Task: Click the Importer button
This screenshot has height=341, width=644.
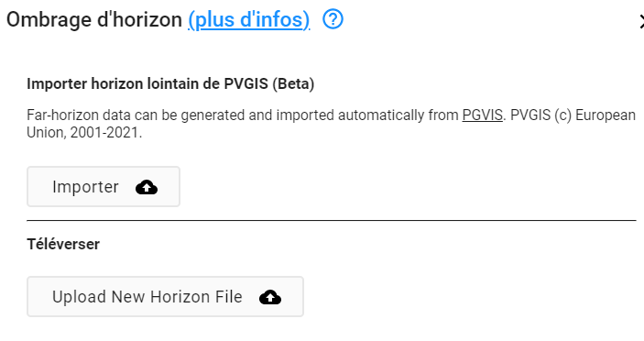Action: coord(104,186)
